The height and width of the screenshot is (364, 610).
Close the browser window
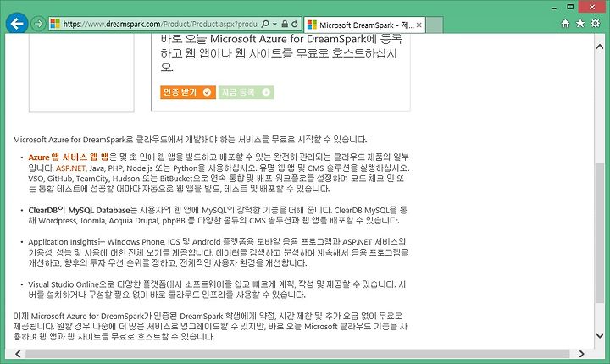click(x=592, y=7)
